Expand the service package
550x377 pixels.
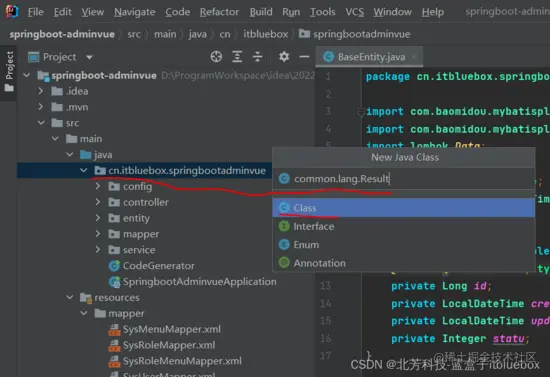[x=98, y=250]
